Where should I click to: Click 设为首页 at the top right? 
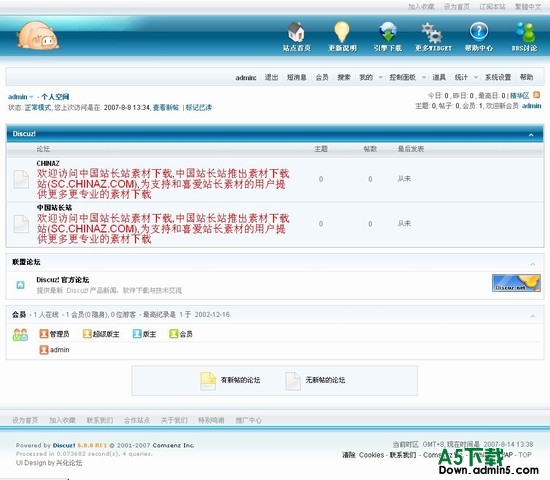[x=457, y=7]
